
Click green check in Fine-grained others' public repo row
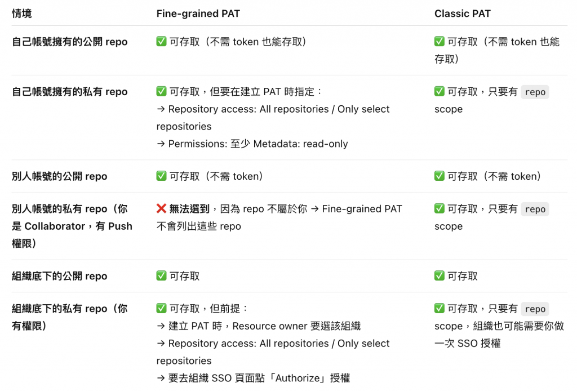click(161, 176)
